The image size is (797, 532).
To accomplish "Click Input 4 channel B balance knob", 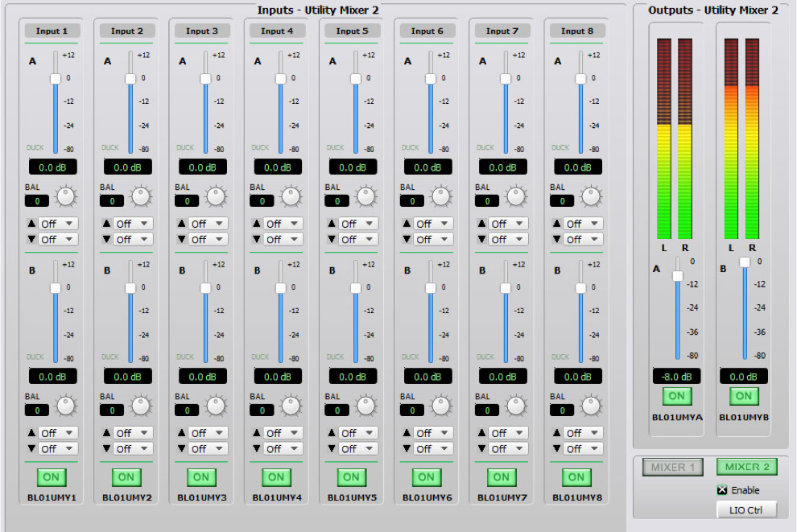I will tap(291, 406).
